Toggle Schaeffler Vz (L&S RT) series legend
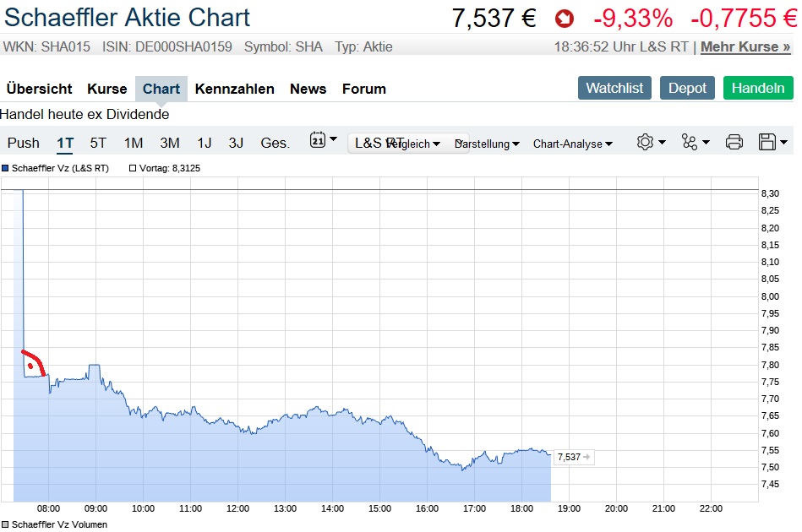The height and width of the screenshot is (532, 802). [x=60, y=168]
